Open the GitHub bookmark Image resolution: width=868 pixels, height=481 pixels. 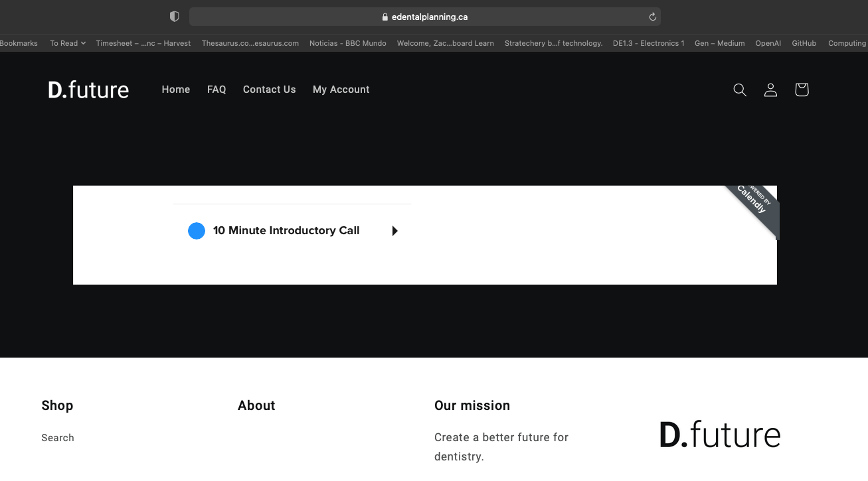click(x=804, y=43)
